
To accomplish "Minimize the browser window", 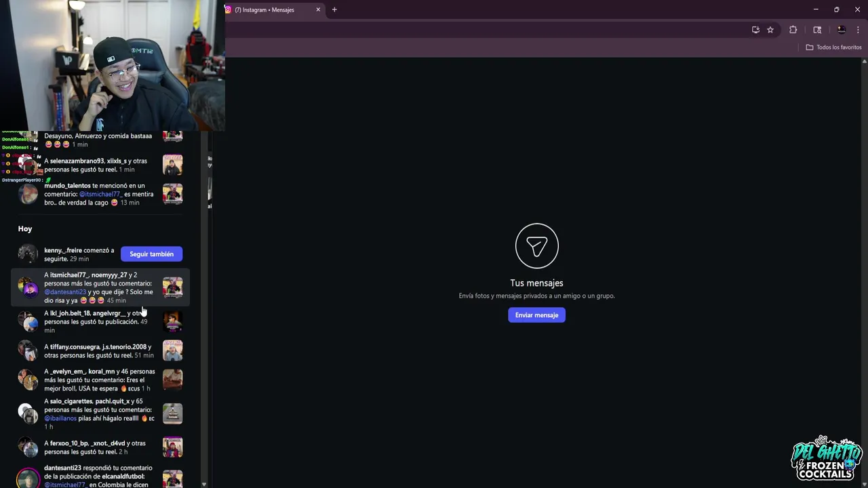I will tap(816, 9).
